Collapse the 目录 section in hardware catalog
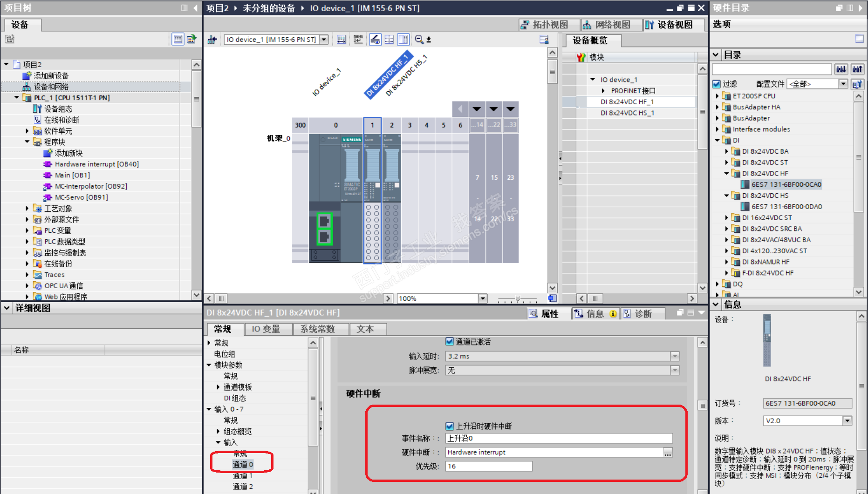Viewport: 868px width, 494px height. point(716,55)
